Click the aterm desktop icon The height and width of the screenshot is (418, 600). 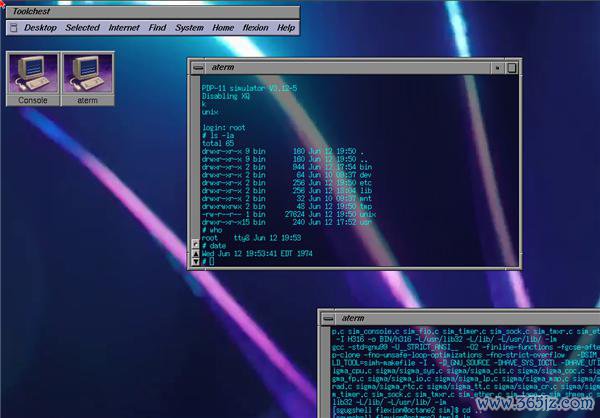tap(87, 74)
